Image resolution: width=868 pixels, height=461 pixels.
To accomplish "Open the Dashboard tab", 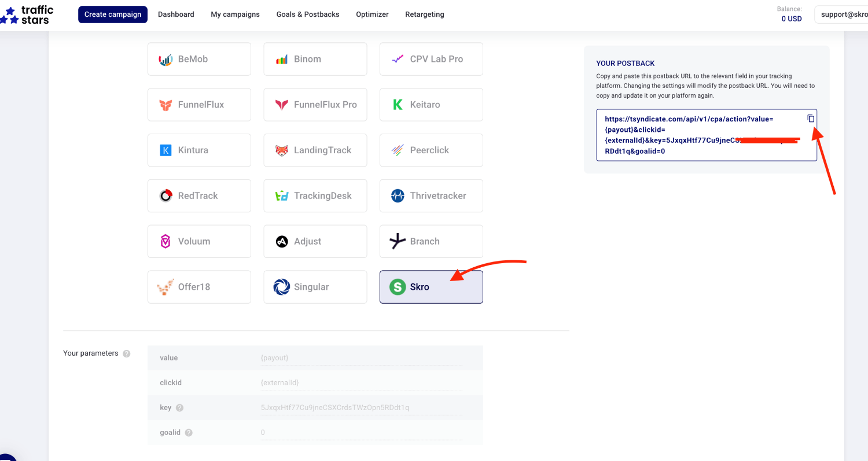I will pyautogui.click(x=176, y=14).
